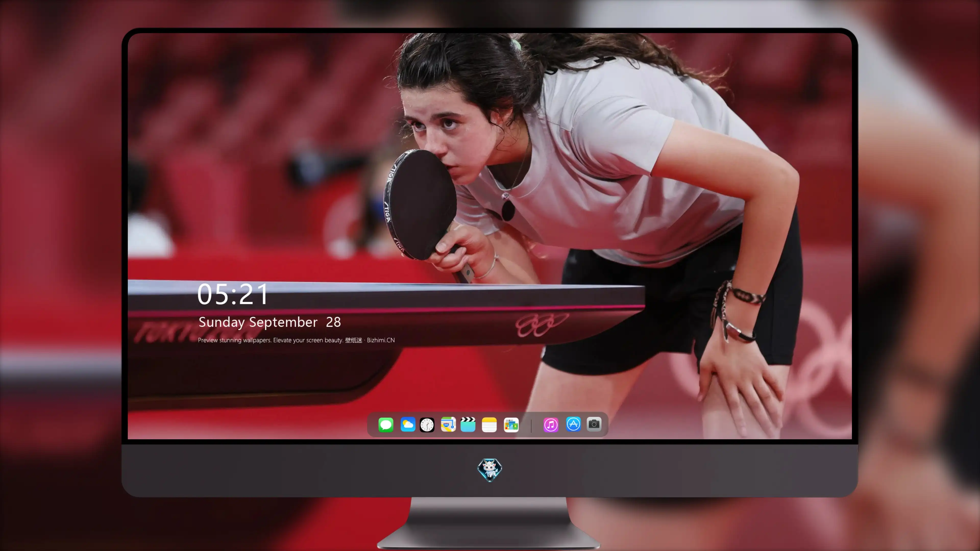Launch the App Store from the dock
The width and height of the screenshot is (980, 551).
coord(573,424)
